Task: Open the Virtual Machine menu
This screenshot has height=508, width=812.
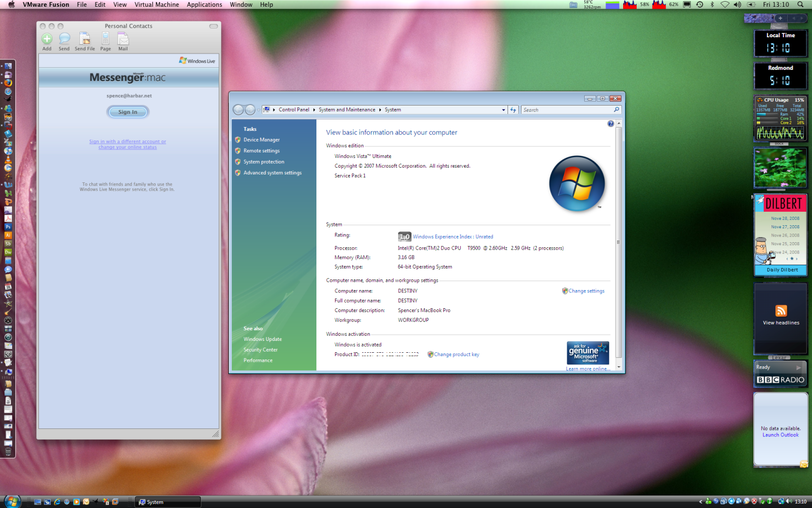Action: pos(157,5)
